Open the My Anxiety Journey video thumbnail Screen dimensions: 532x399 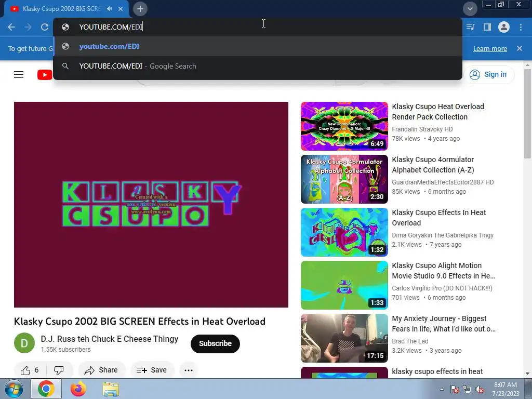point(344,338)
